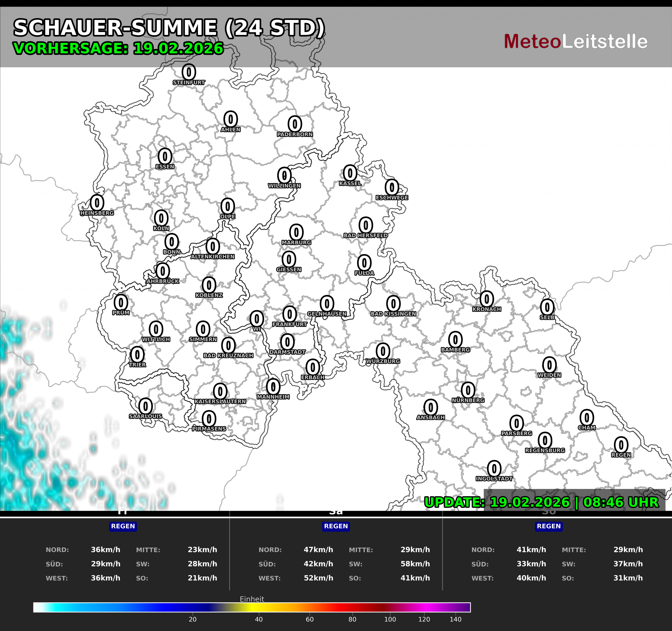The height and width of the screenshot is (631, 672).
Task: Click the BONN station marker
Action: tap(172, 242)
